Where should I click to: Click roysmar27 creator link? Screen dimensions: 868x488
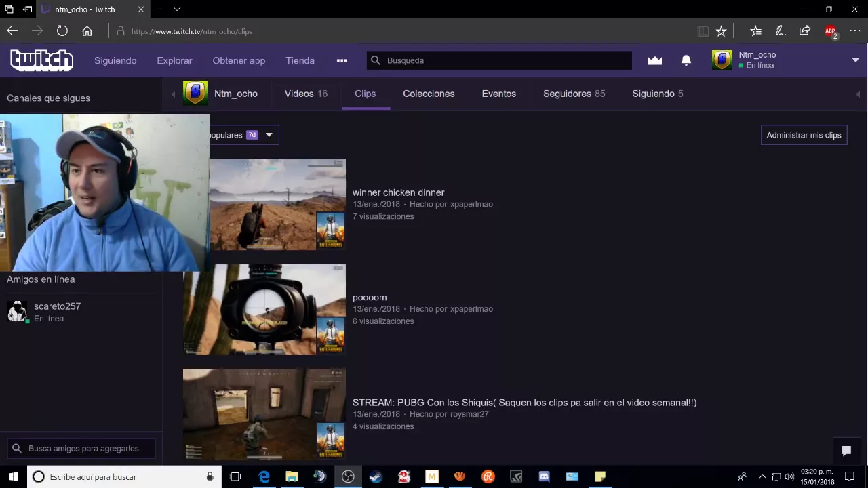point(469,414)
